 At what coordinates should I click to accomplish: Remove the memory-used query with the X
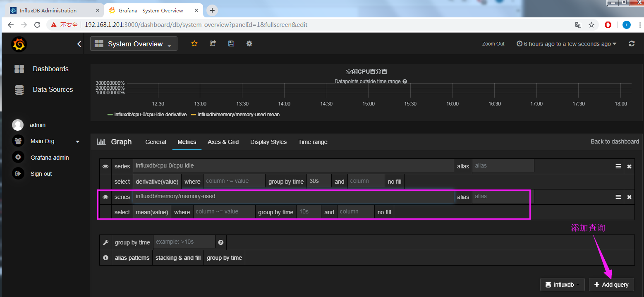coord(629,197)
